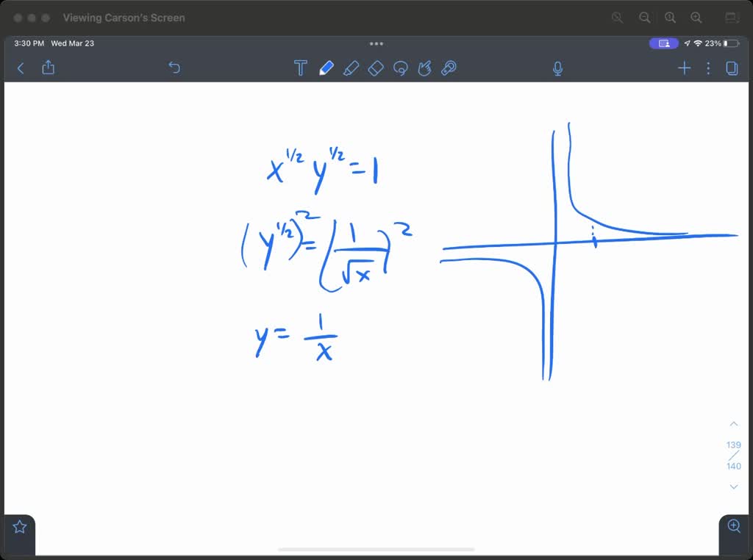Tap the back chevron to exit the note
This screenshot has width=753, height=560.
[20, 68]
